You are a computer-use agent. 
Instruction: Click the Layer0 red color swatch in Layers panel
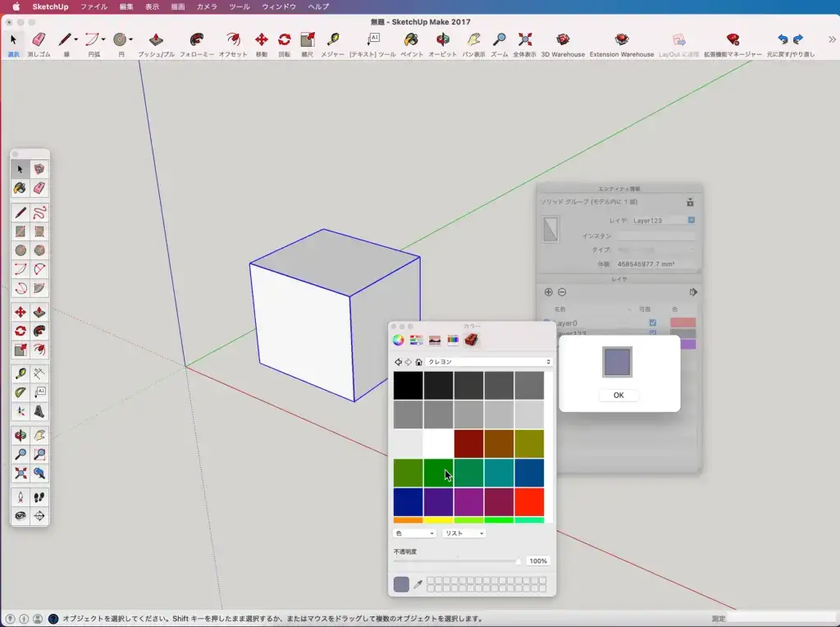pos(683,323)
